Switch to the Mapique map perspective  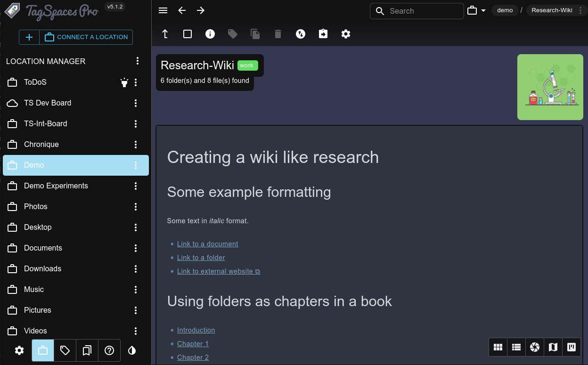[x=553, y=348]
